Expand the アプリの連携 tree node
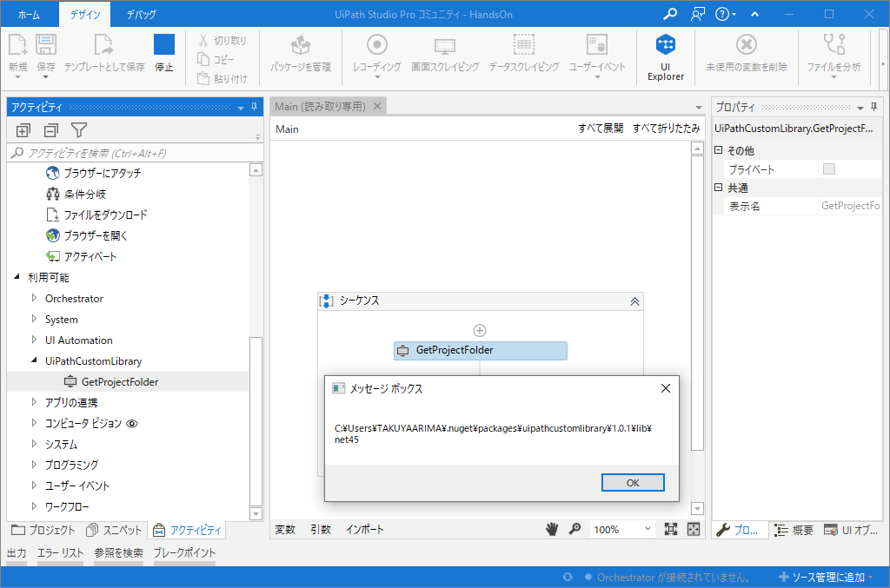Image resolution: width=890 pixels, height=588 pixels. (x=34, y=403)
